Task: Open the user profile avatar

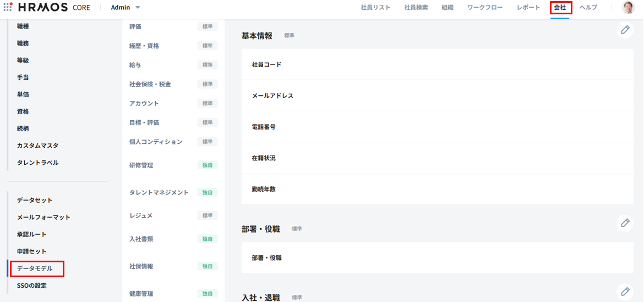Action: tap(628, 8)
